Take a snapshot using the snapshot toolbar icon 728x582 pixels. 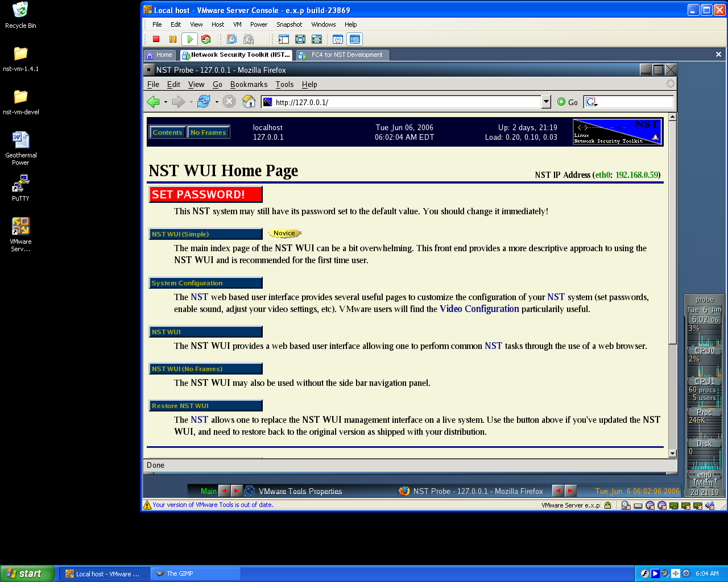232,39
